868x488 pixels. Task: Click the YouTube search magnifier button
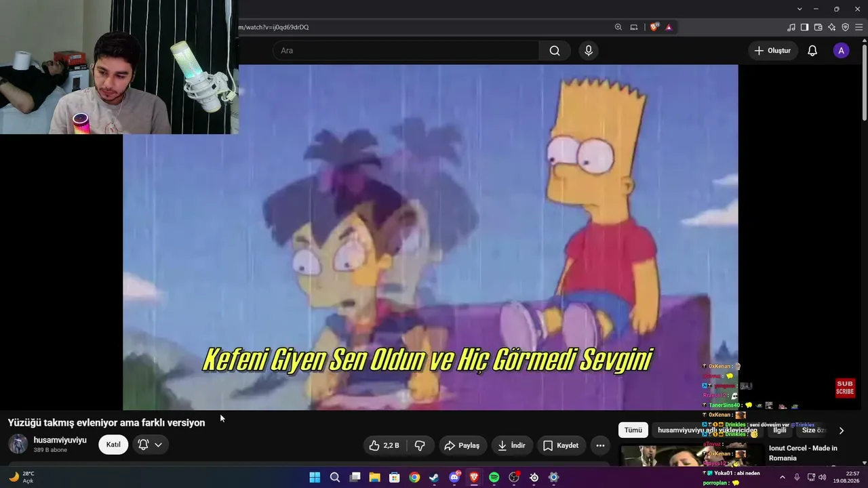(555, 51)
